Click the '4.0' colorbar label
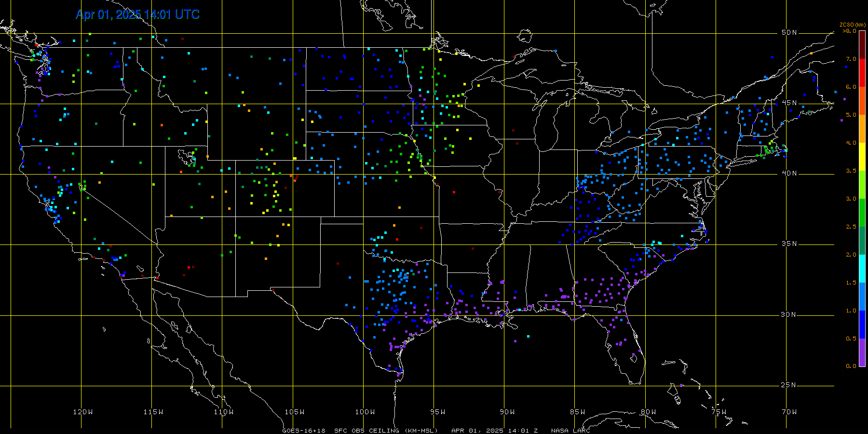Screen dimensions: 868x434 coord(851,143)
